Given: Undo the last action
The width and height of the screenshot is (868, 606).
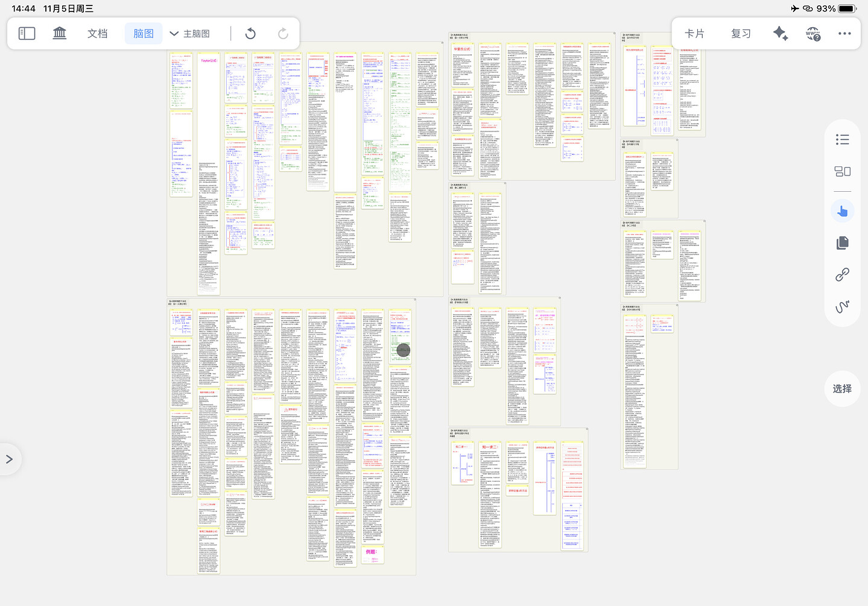Looking at the screenshot, I should (250, 34).
